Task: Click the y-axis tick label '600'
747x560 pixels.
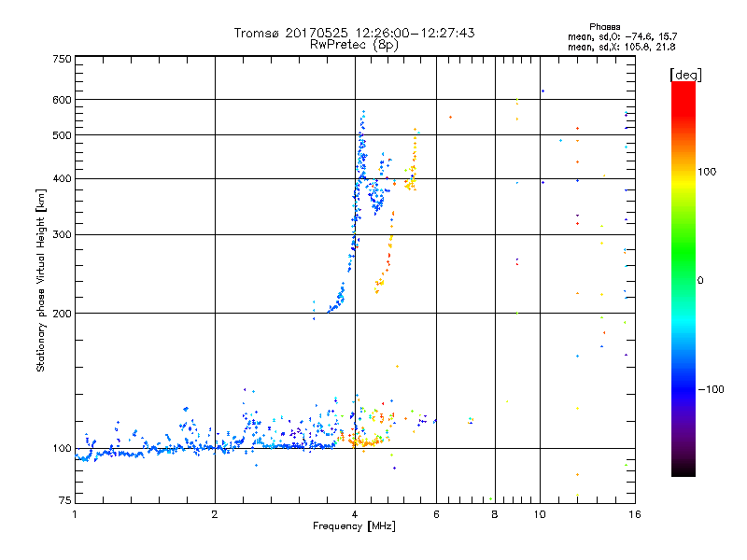Action: (62, 100)
